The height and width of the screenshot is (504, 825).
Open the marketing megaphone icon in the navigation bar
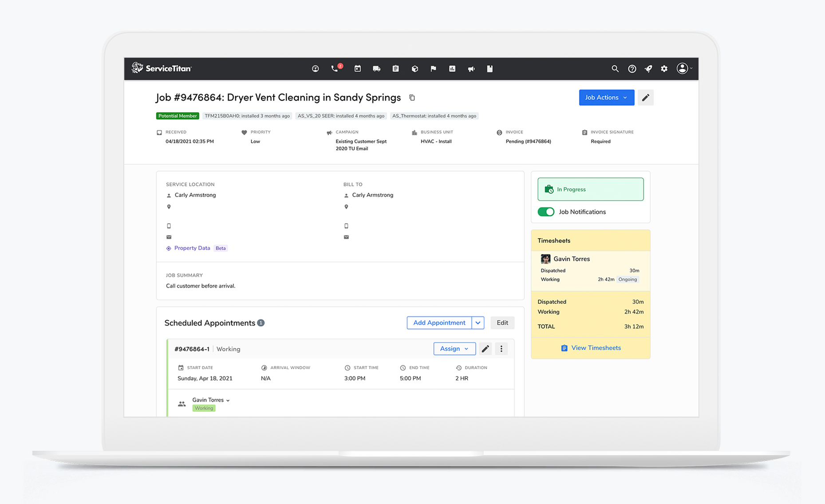(x=471, y=69)
